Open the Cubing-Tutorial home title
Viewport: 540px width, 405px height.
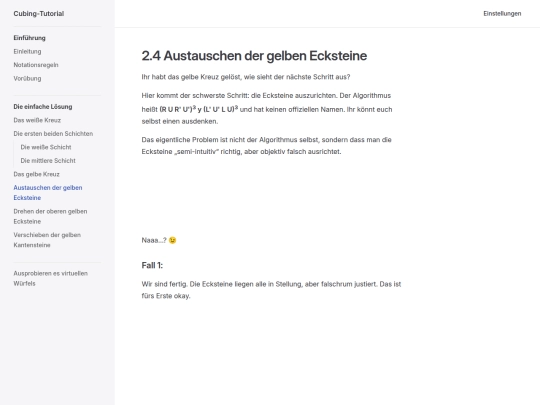click(x=39, y=14)
